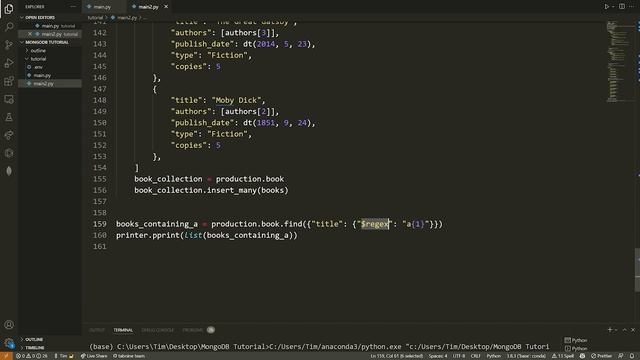
Task: Expand the Timeline section
Action: [50, 348]
